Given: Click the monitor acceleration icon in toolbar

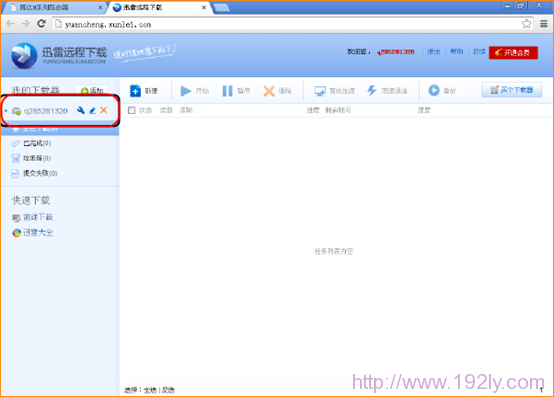Looking at the screenshot, I should click(320, 91).
